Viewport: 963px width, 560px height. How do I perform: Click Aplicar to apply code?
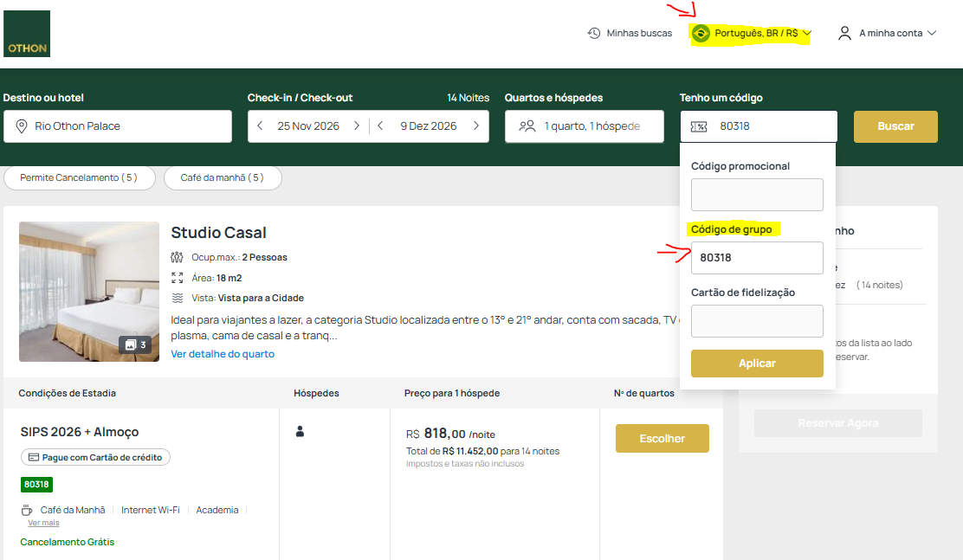[756, 364]
